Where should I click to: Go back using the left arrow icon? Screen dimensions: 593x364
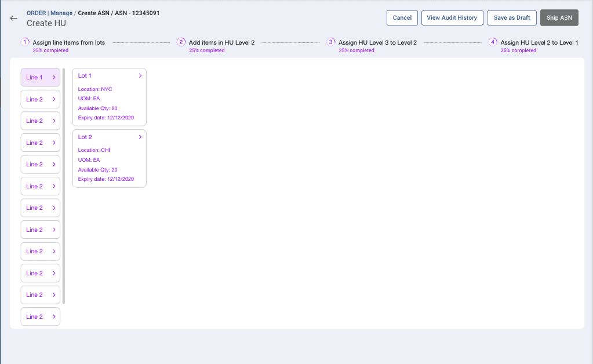[13, 18]
